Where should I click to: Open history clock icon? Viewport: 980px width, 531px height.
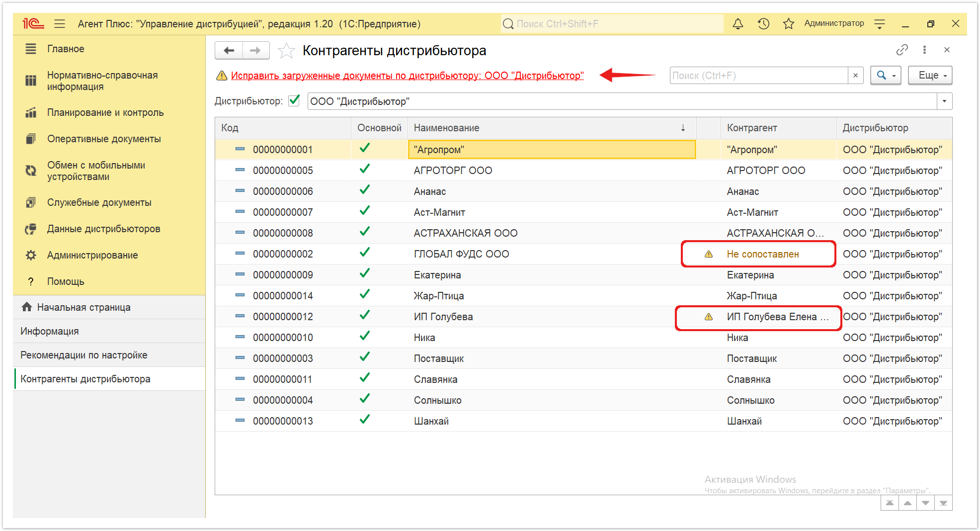point(763,23)
